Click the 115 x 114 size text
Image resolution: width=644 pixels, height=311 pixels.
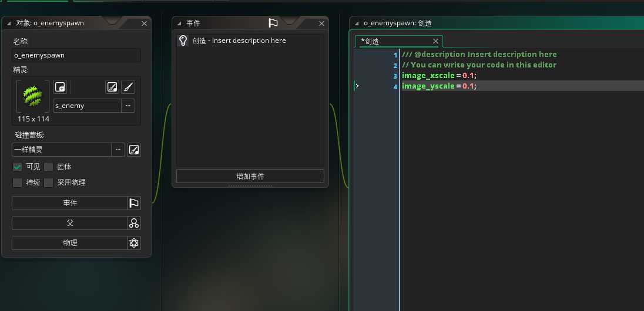point(33,119)
